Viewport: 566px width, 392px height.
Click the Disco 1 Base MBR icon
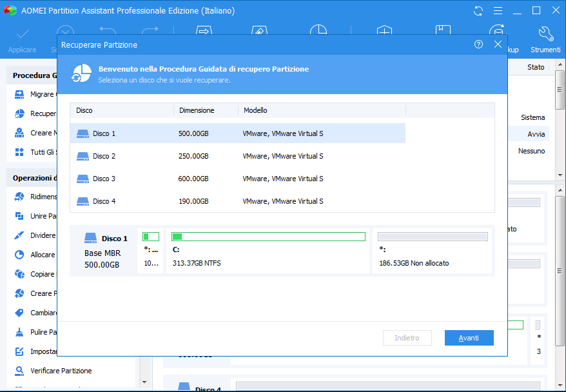pyautogui.click(x=91, y=238)
